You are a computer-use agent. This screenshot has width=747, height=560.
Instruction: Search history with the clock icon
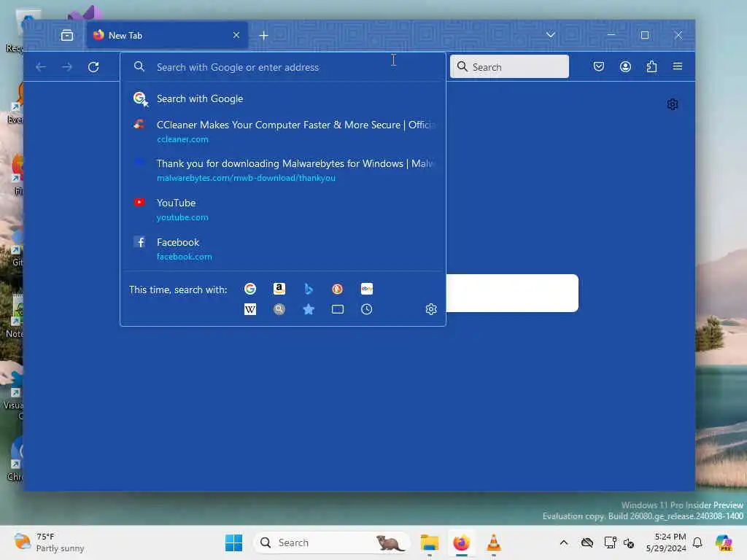tap(366, 309)
